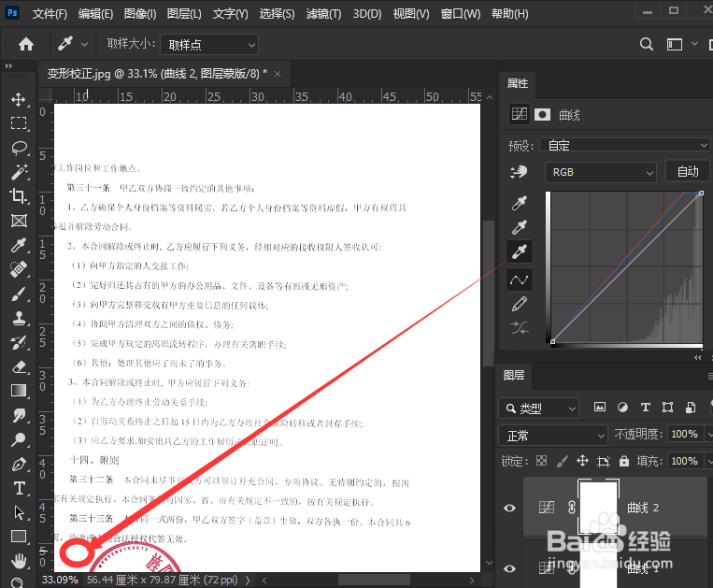Screen dimensions: 713x588
Task: Click the Home icon in options bar
Action: [26, 44]
